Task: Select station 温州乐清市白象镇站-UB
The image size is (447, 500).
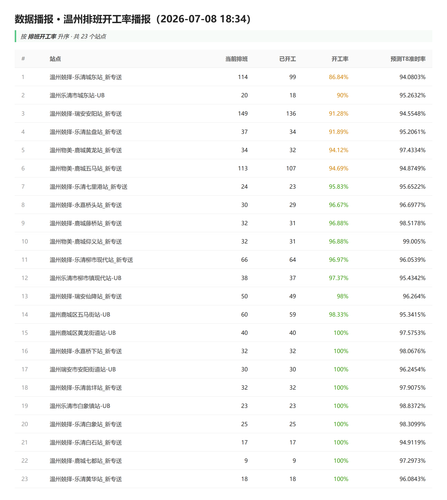Action: (80, 406)
